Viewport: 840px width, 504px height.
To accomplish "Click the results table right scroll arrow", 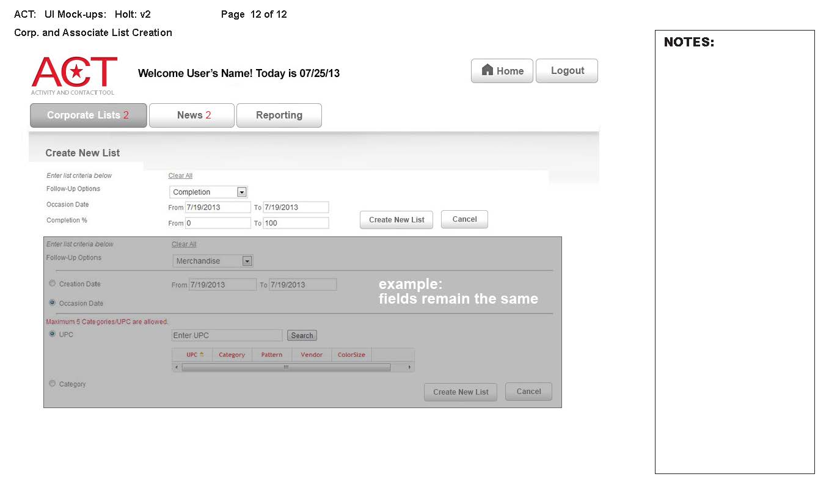I will 409,367.
